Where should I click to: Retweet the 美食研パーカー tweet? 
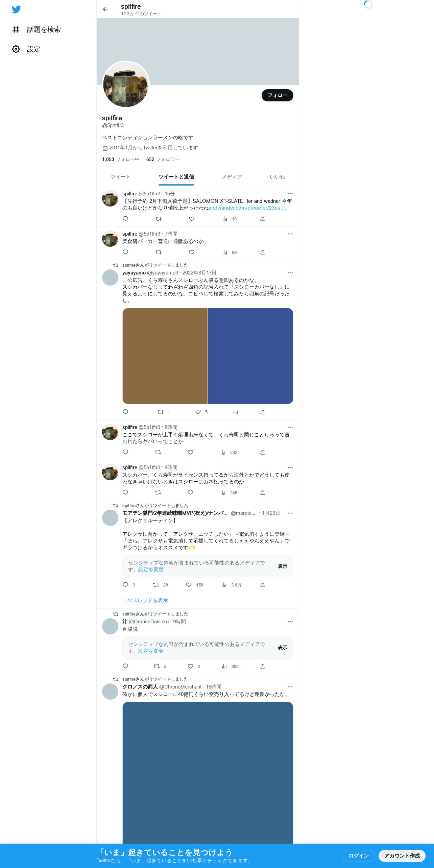(158, 252)
